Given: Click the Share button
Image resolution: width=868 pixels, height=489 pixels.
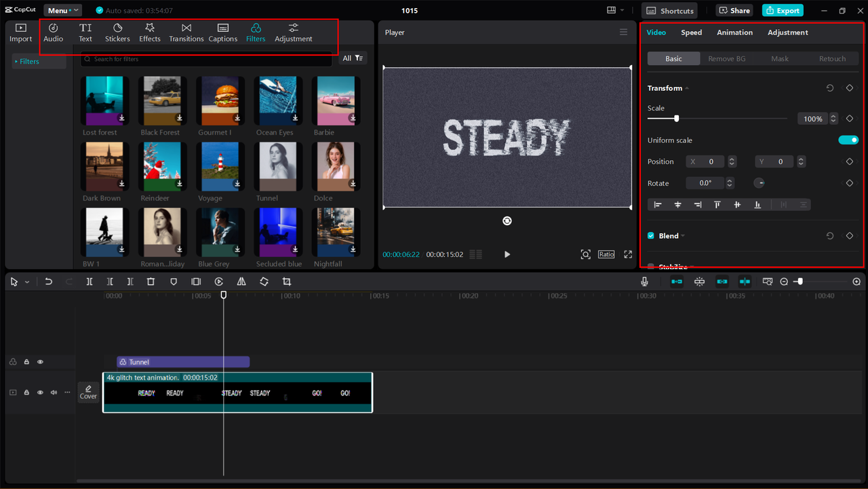Looking at the screenshot, I should tap(734, 11).
